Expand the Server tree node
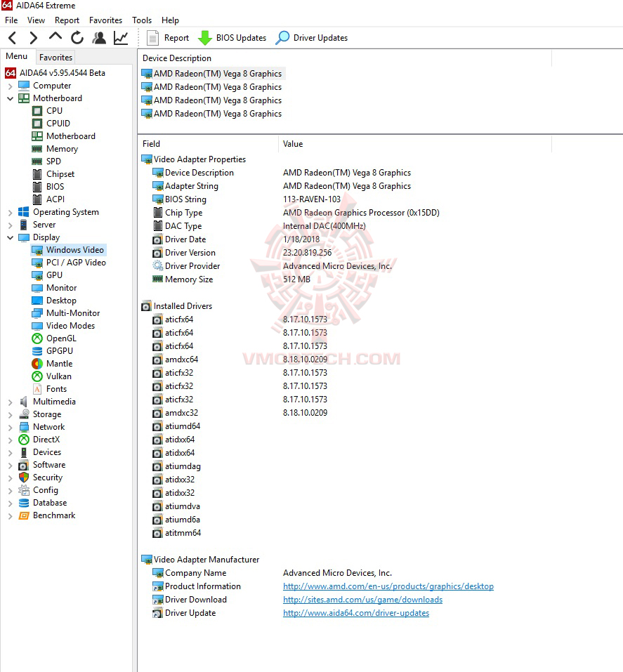The width and height of the screenshot is (623, 672). click(x=11, y=225)
